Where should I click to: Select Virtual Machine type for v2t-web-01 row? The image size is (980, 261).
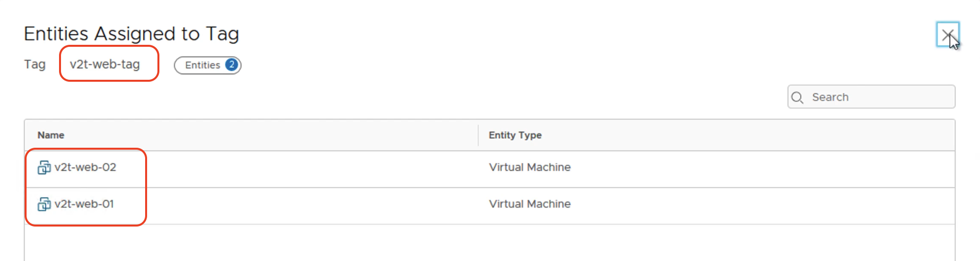530,204
